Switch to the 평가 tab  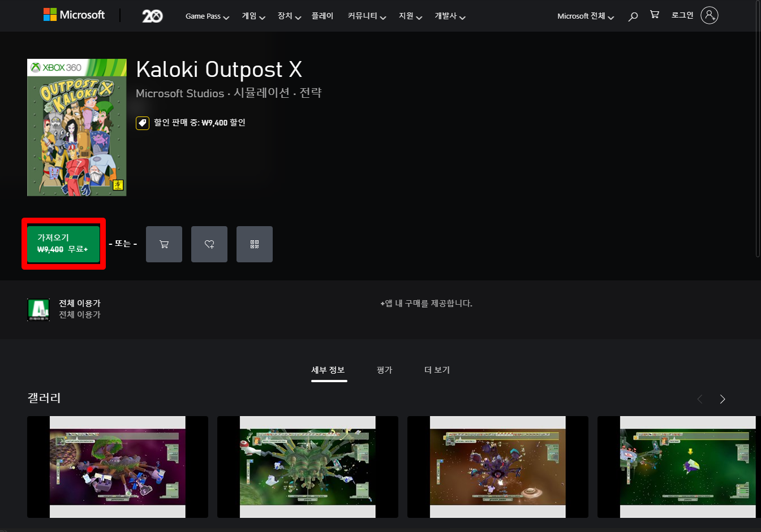[385, 370]
